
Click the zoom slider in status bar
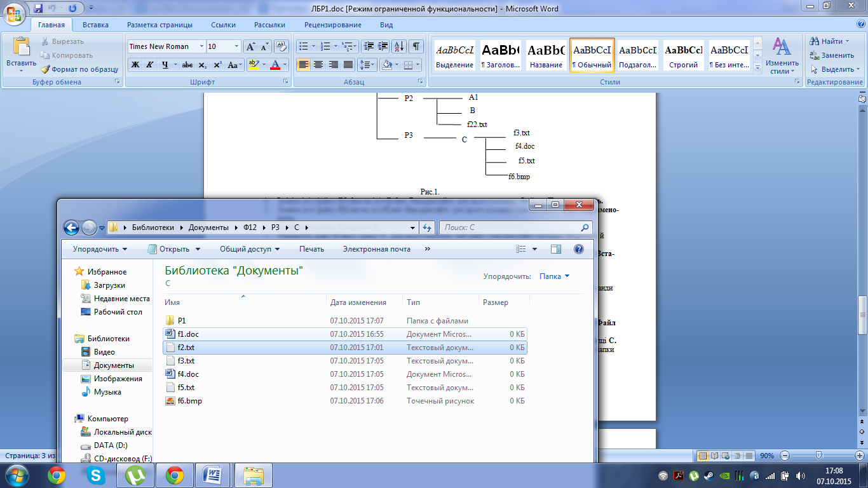click(819, 456)
